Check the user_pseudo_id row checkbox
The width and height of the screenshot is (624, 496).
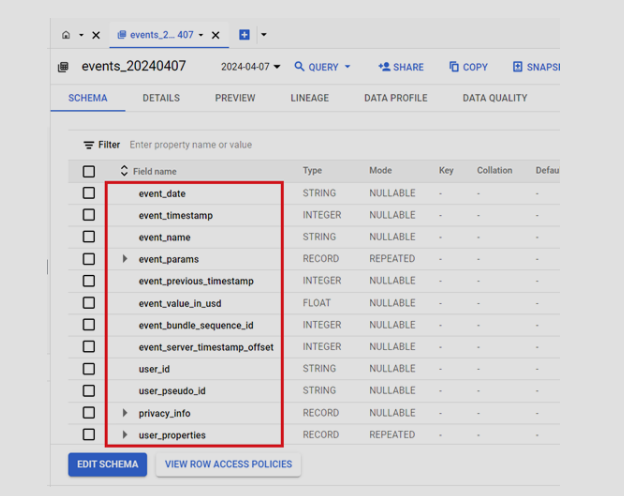pos(89,391)
